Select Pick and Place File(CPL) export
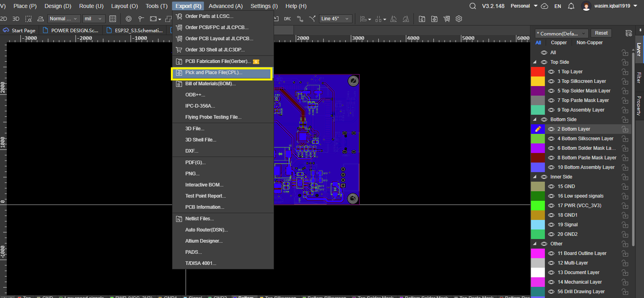Viewport: 644px width, 298px height. pyautogui.click(x=223, y=73)
